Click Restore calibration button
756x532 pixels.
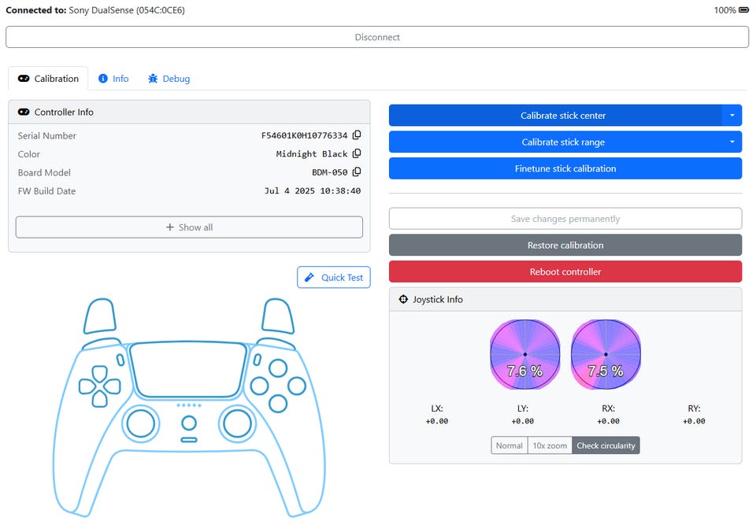[x=565, y=245]
